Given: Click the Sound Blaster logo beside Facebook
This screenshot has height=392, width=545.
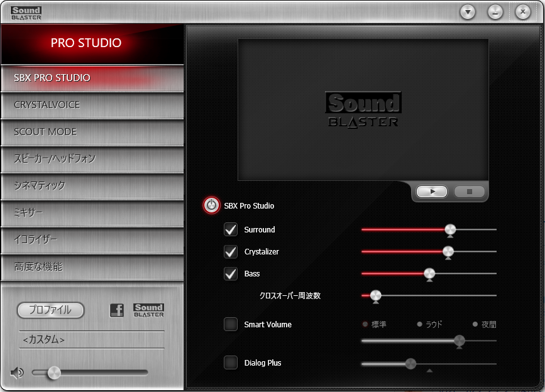Looking at the screenshot, I should click(x=149, y=310).
